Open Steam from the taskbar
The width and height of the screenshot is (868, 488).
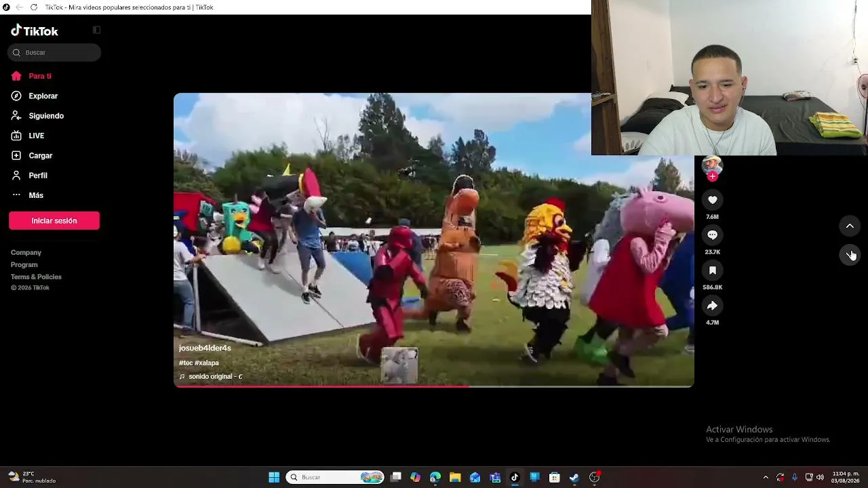[x=574, y=477]
